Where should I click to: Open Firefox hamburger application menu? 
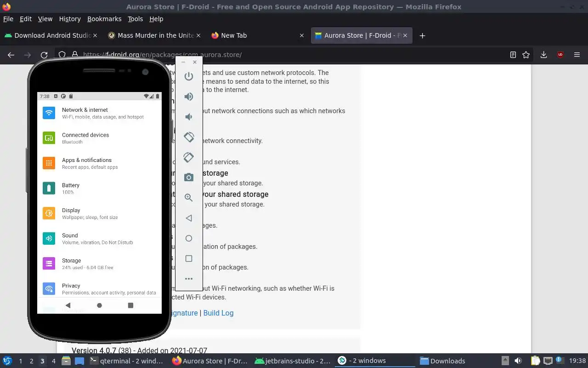click(577, 55)
